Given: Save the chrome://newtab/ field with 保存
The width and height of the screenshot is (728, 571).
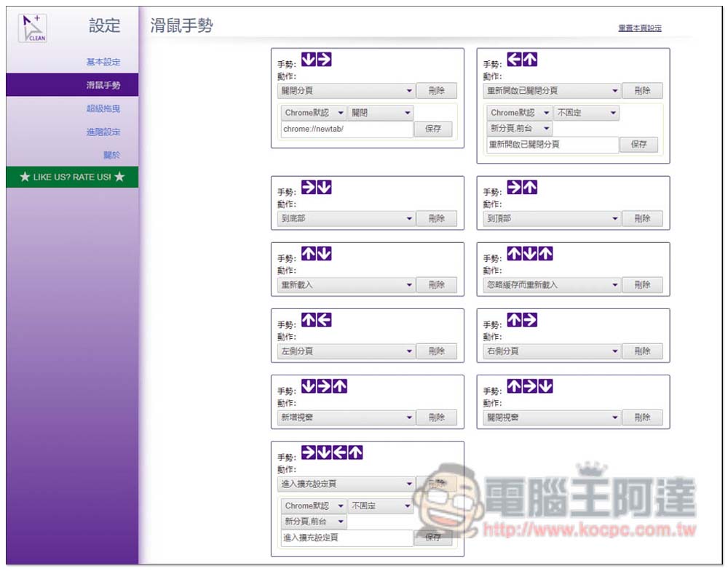Looking at the screenshot, I should pos(432,129).
